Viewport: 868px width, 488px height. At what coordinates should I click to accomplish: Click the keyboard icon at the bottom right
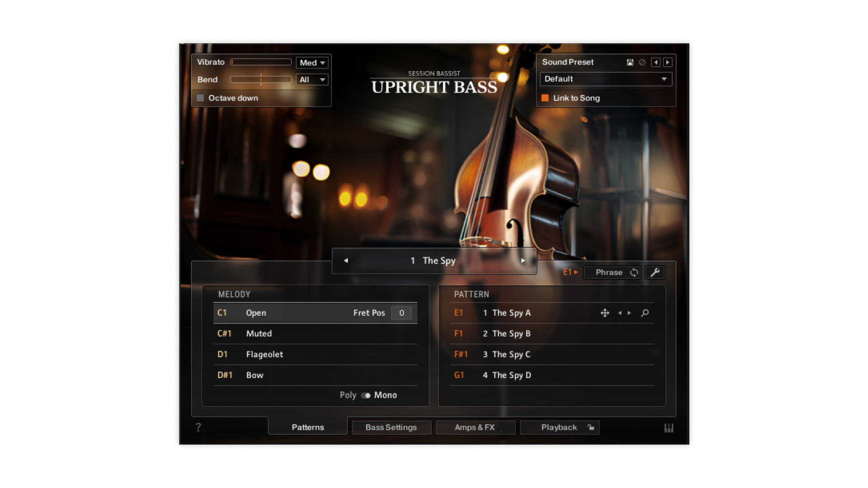click(669, 427)
